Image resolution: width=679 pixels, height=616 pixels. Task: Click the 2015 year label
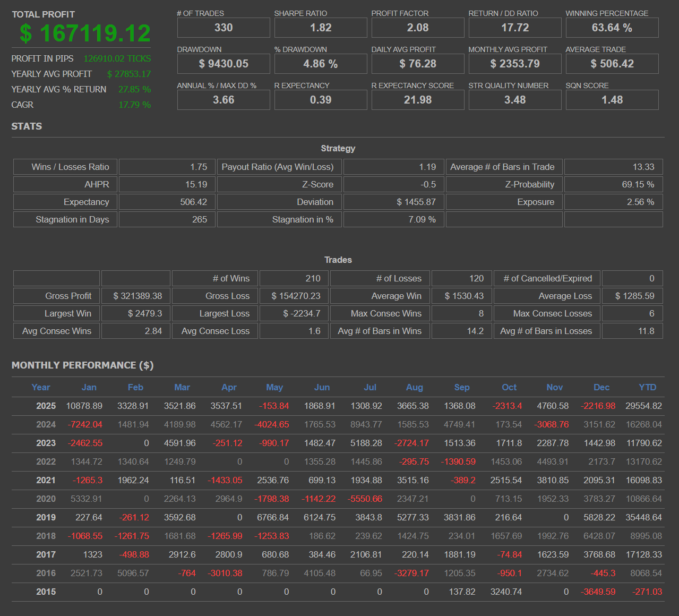click(x=46, y=592)
